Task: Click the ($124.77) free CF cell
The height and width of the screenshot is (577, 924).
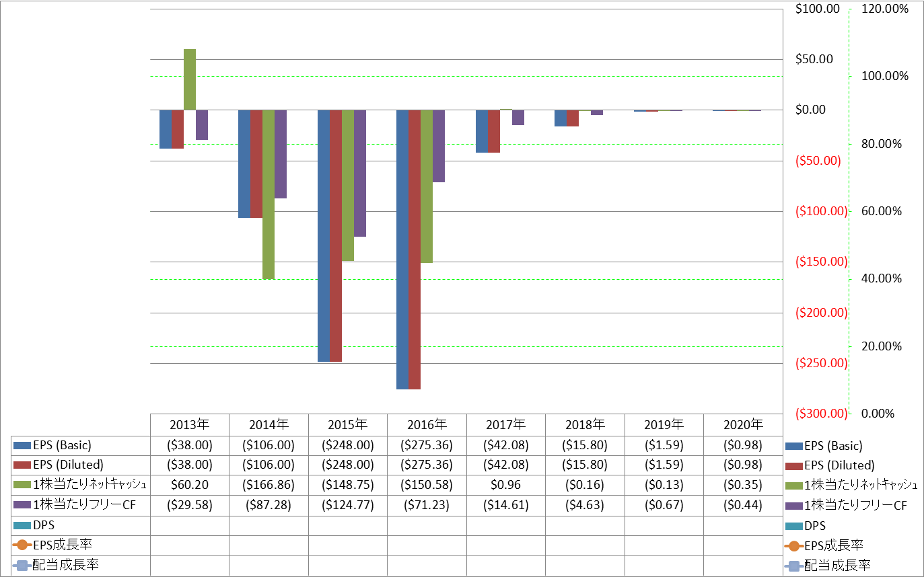Action: tap(348, 506)
